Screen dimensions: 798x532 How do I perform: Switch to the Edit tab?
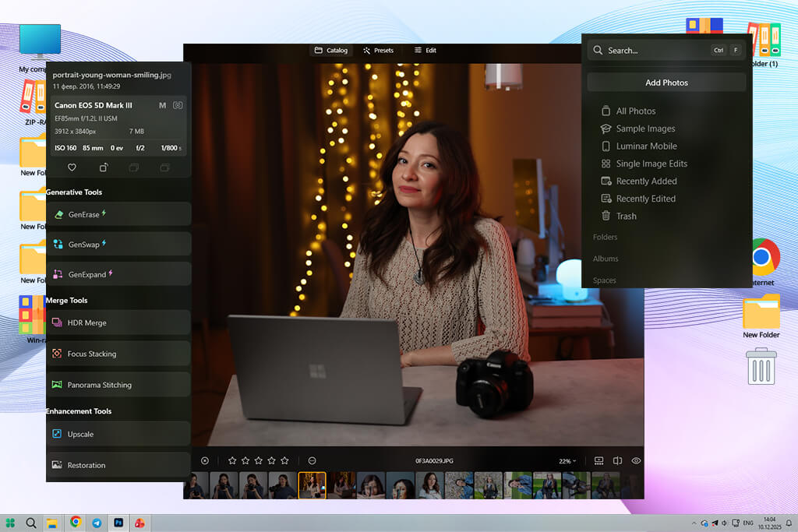425,51
